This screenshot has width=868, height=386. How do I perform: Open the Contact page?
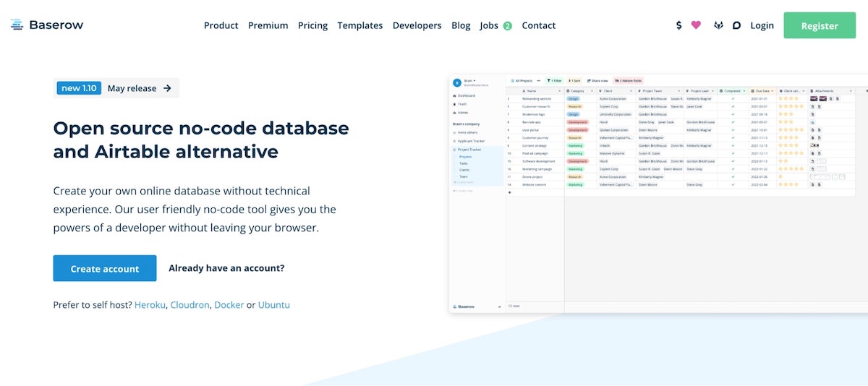538,25
